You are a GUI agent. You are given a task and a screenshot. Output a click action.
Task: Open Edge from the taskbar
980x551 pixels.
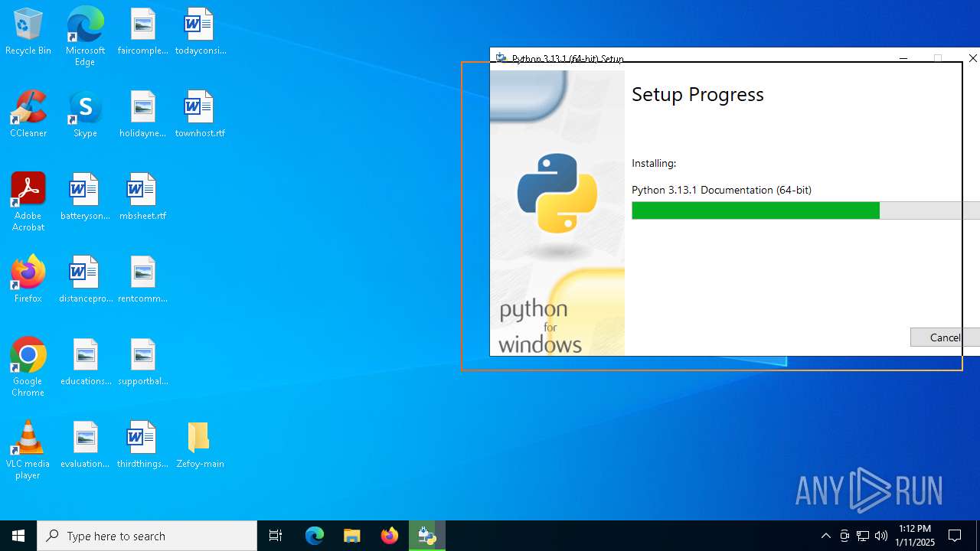click(315, 536)
